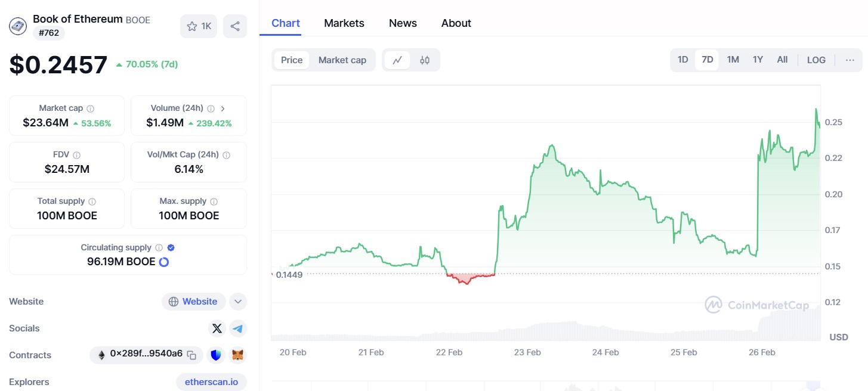Select the line chart type icon
868x391 pixels.
point(397,60)
